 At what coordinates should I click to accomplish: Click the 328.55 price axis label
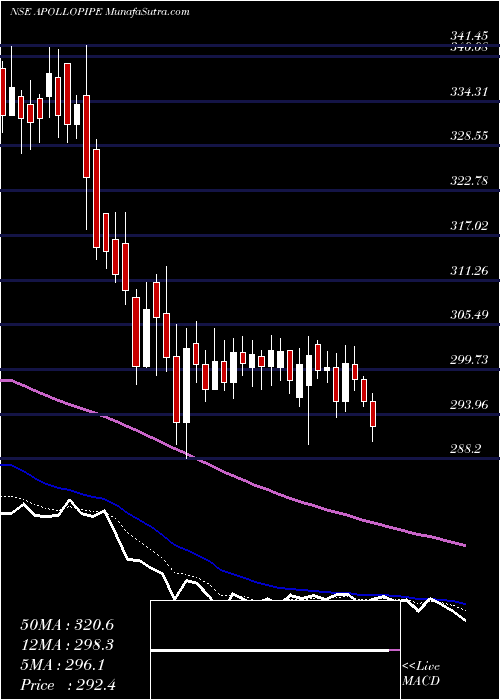tap(469, 137)
